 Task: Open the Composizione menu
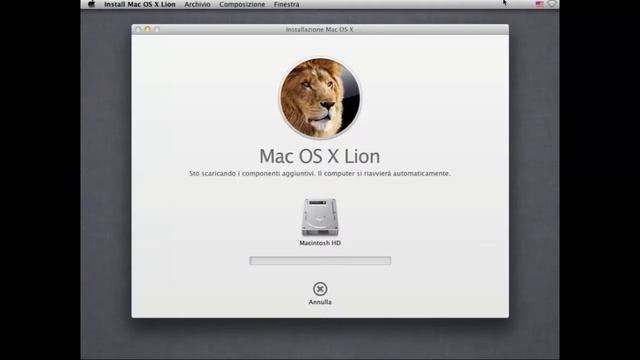pos(242,4)
